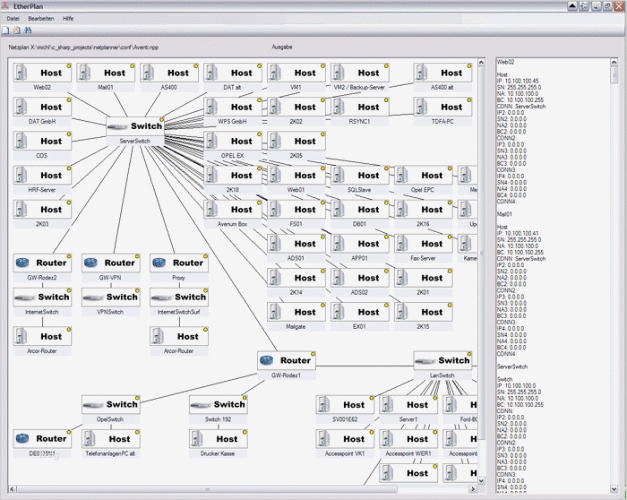Select the Proxy router icon
This screenshot has width=627, height=500.
tap(179, 263)
